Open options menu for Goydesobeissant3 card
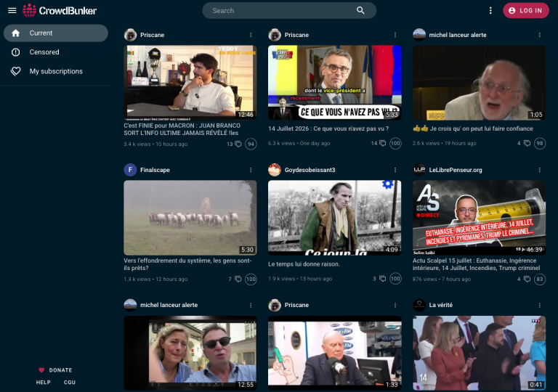Viewport: 558px width, 392px height. coord(395,170)
